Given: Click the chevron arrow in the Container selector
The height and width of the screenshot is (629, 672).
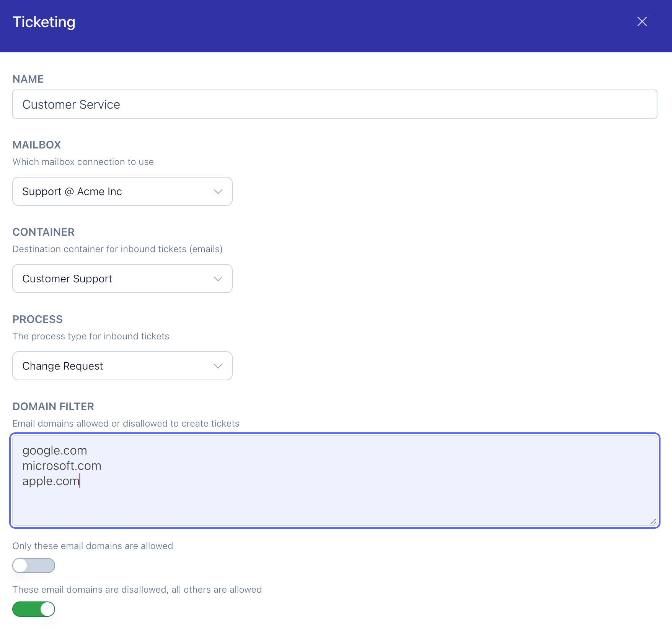Looking at the screenshot, I should (218, 279).
